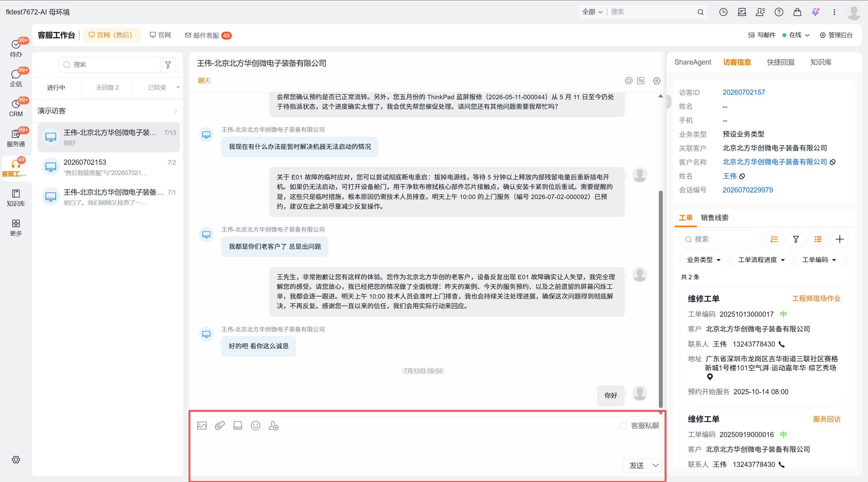Open visitor ID link 20260702157

click(744, 92)
